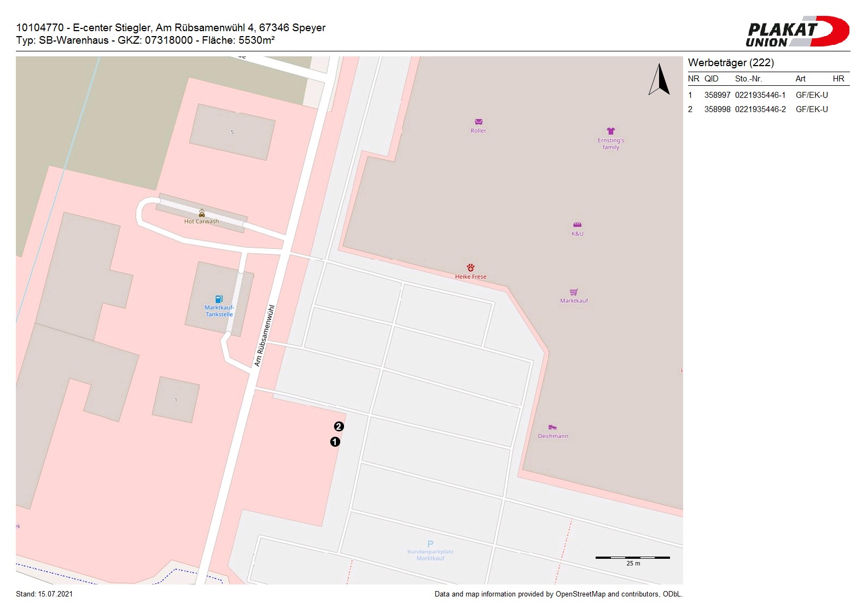The height and width of the screenshot is (614, 868).
Task: Select the Marktkauf-Tankstelle fuel pump icon
Action: [x=219, y=299]
